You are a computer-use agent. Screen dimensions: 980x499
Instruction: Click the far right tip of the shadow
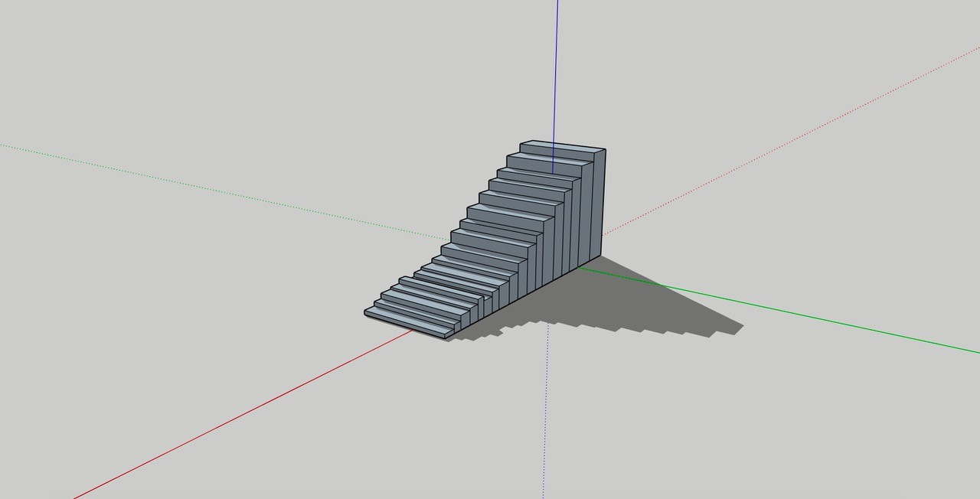(741, 328)
